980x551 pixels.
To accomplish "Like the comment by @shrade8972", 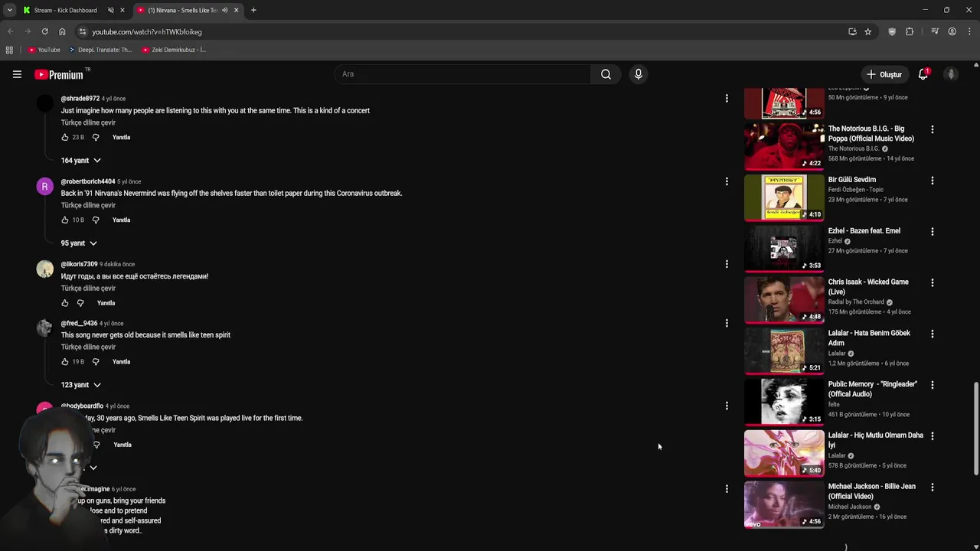I will pos(65,138).
